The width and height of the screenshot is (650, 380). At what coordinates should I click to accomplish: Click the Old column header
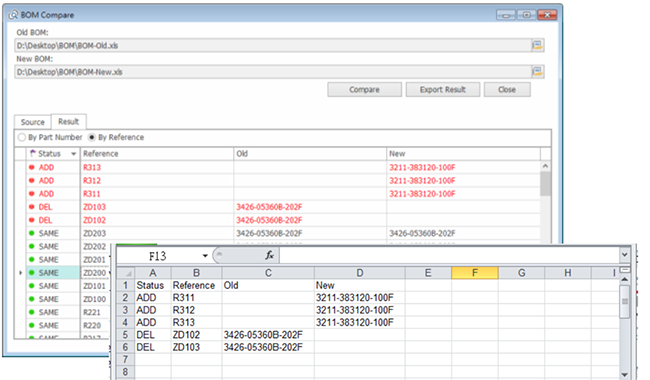[310, 154]
